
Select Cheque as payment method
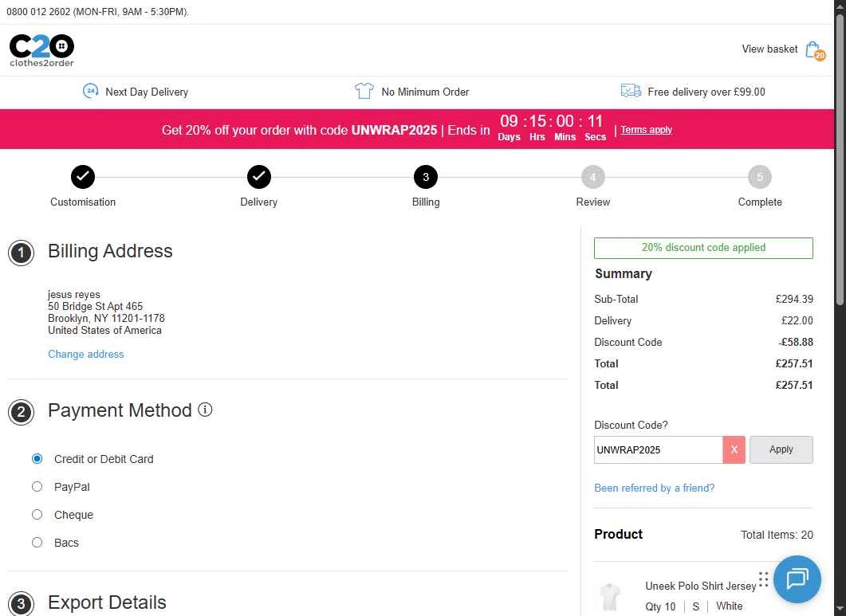click(x=37, y=515)
